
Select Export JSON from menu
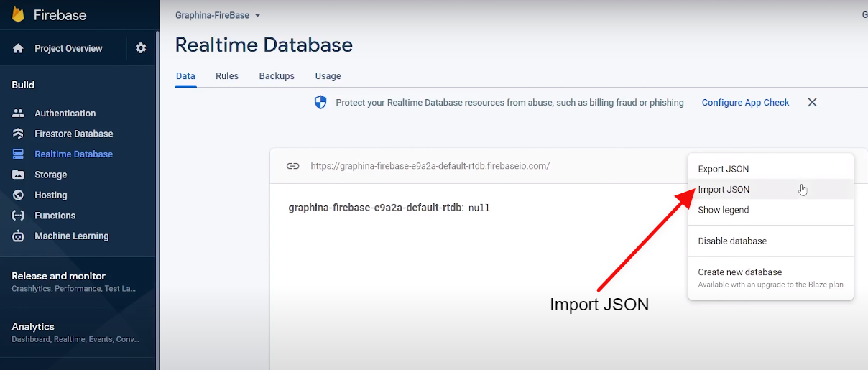pos(770,170)
